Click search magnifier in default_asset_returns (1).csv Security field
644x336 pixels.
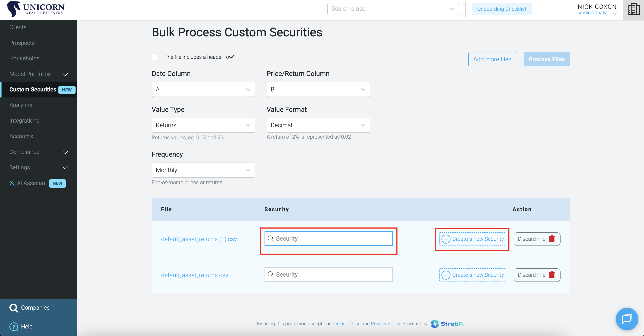271,239
